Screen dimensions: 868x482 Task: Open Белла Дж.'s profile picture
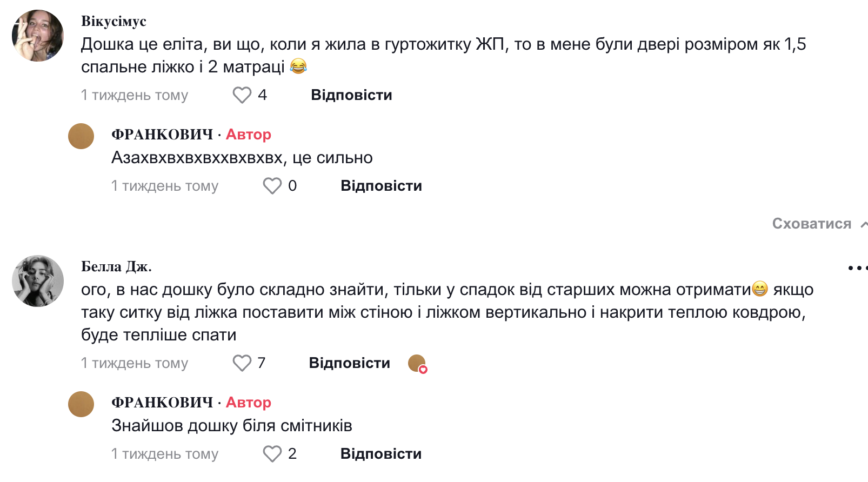point(38,281)
